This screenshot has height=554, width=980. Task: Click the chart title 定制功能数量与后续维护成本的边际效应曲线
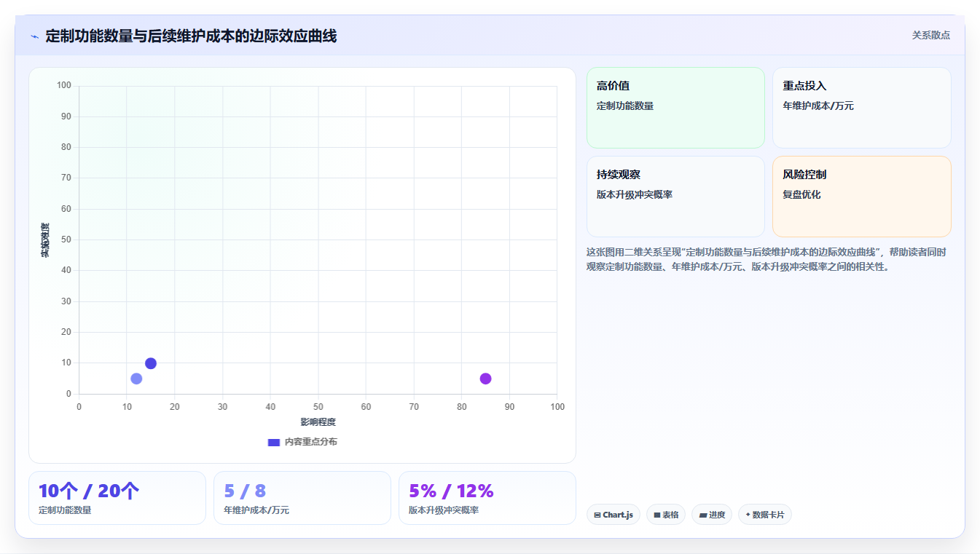coord(191,36)
